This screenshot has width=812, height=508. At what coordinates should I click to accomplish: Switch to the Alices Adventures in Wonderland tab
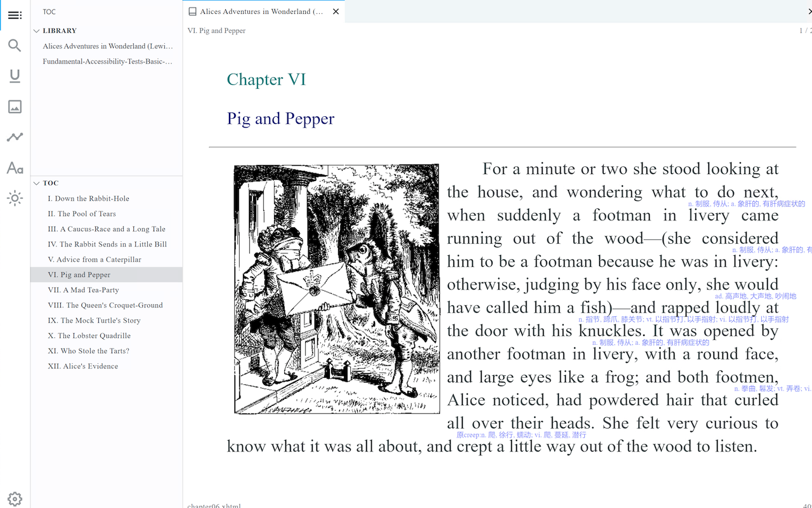260,11
